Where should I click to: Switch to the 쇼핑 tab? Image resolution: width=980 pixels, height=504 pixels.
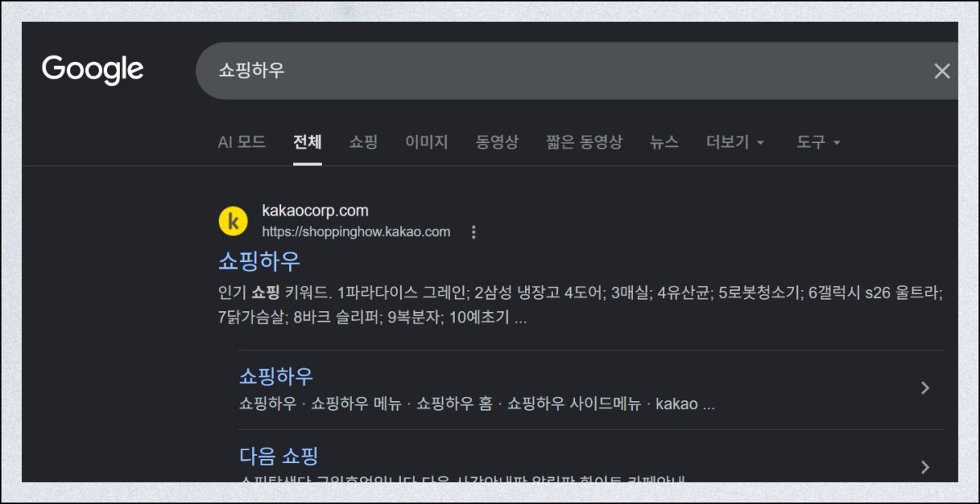point(363,142)
